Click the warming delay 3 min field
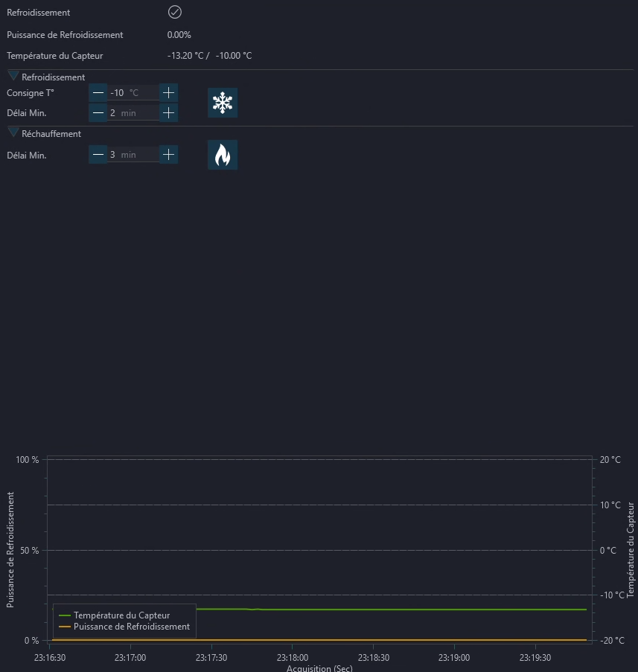This screenshot has height=672, width=638. click(133, 155)
